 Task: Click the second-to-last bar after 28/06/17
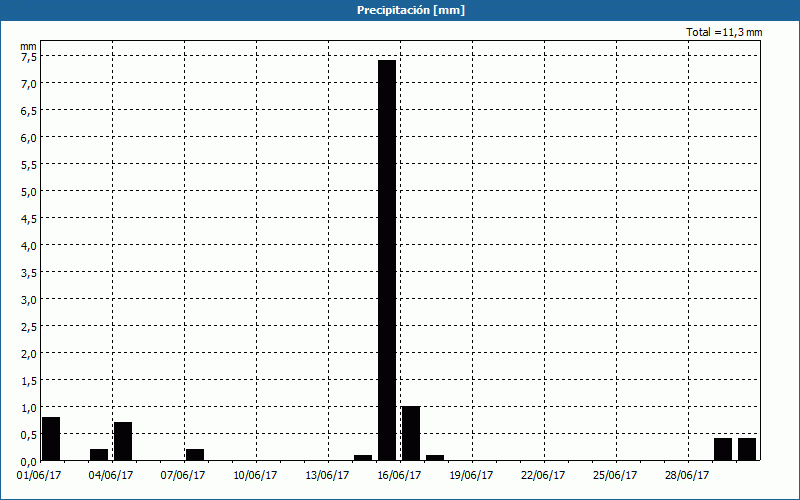[723, 449]
